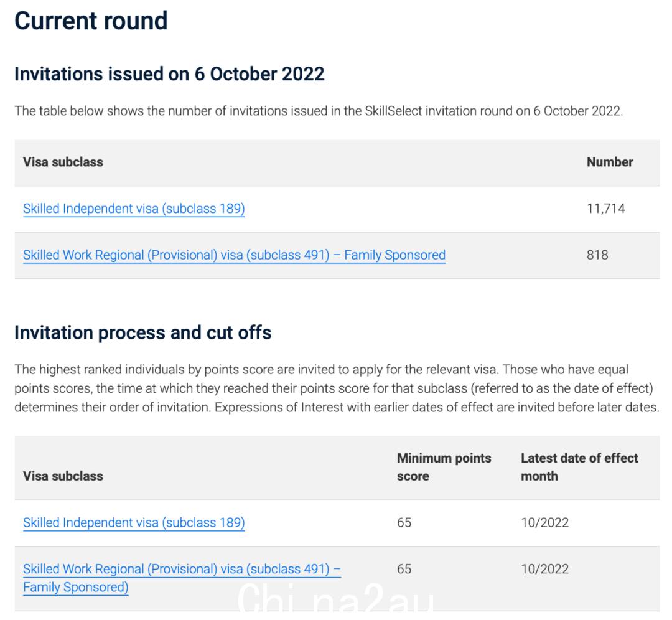Click date 10/2022 in subclass 189 row

click(544, 523)
